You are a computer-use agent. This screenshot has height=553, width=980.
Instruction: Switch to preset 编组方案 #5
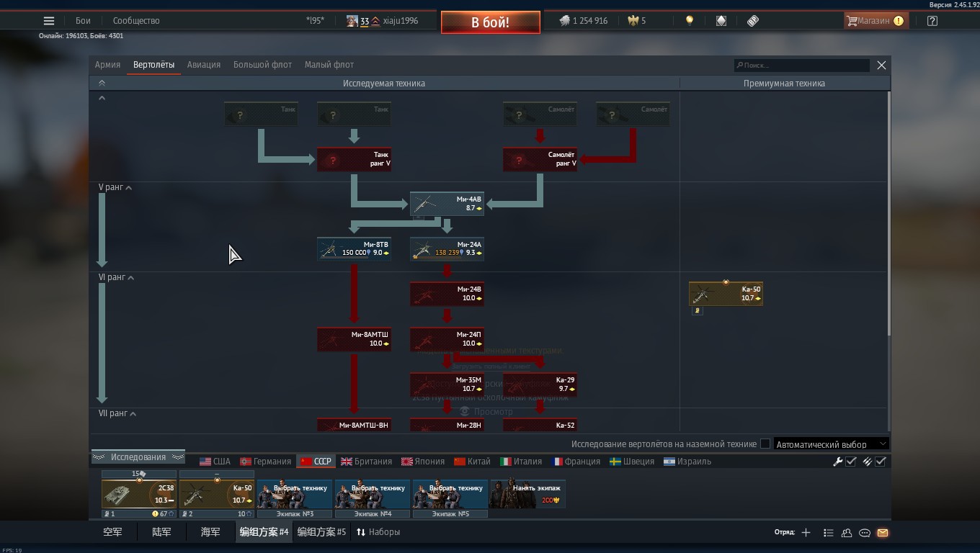coord(321,532)
